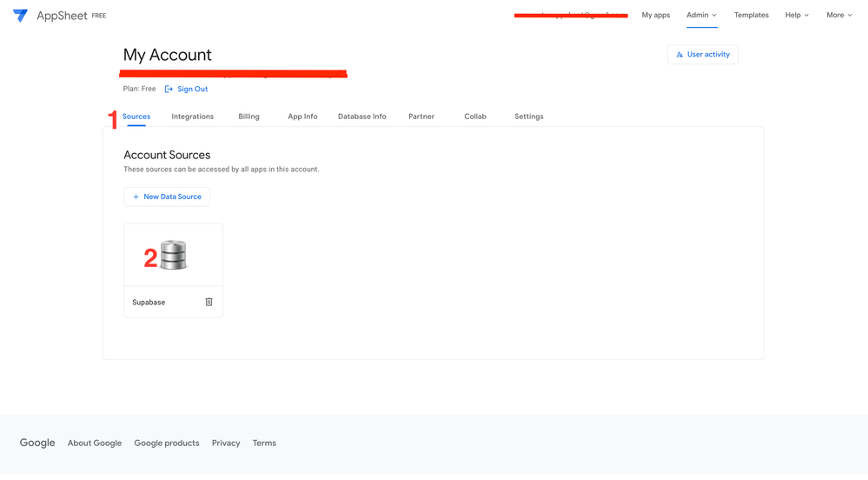Switch to the App Info tab
The height and width of the screenshot is (480, 868).
[x=302, y=117]
